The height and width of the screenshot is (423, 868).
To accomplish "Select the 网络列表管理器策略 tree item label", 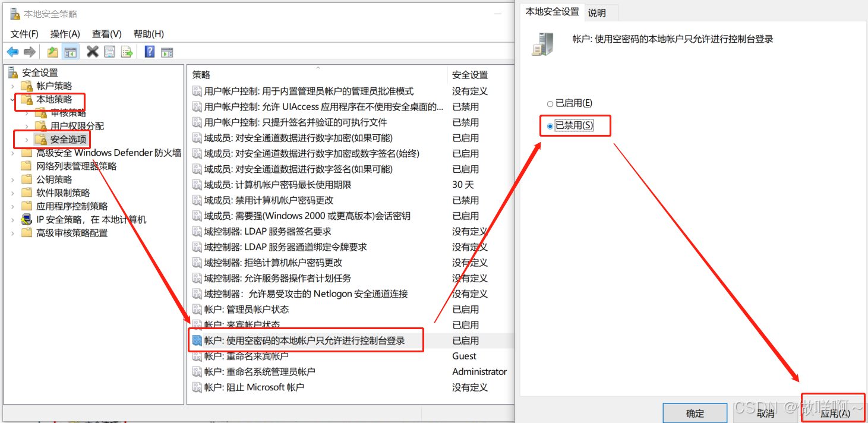I will tap(76, 166).
